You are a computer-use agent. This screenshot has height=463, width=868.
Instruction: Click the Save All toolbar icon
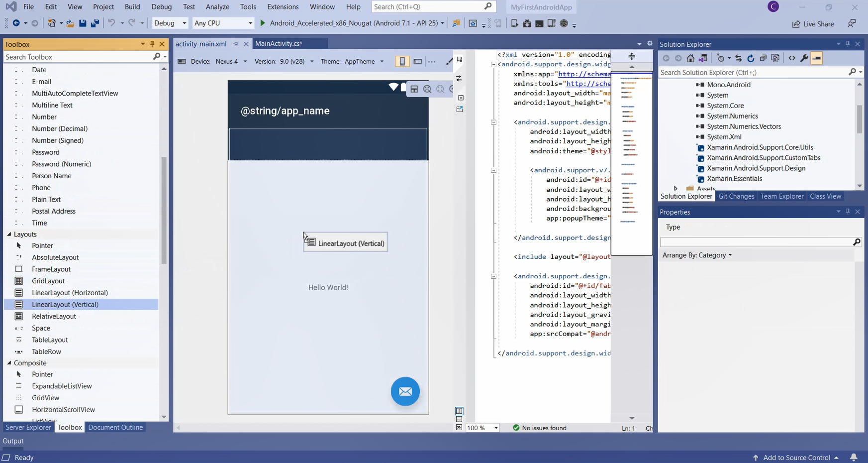coord(95,23)
